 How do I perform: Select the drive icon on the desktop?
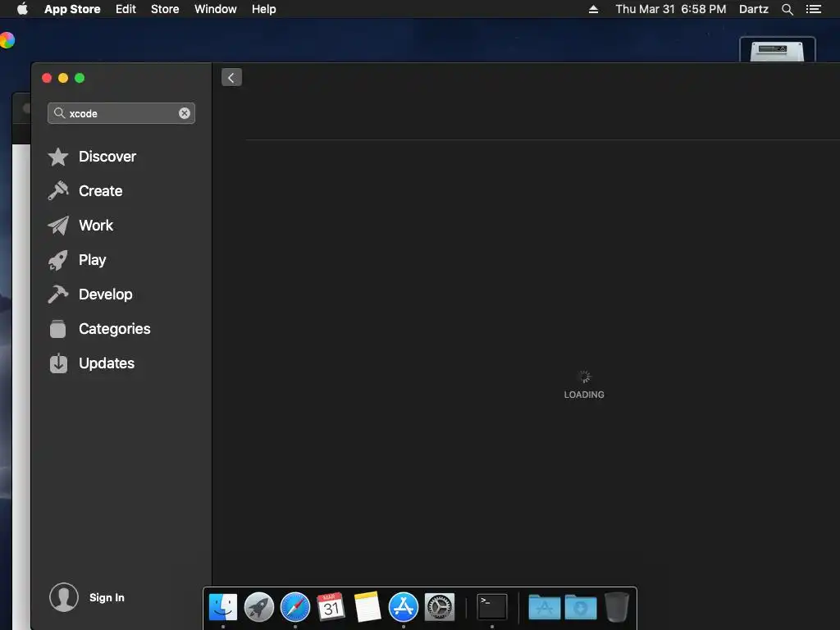[x=778, y=50]
